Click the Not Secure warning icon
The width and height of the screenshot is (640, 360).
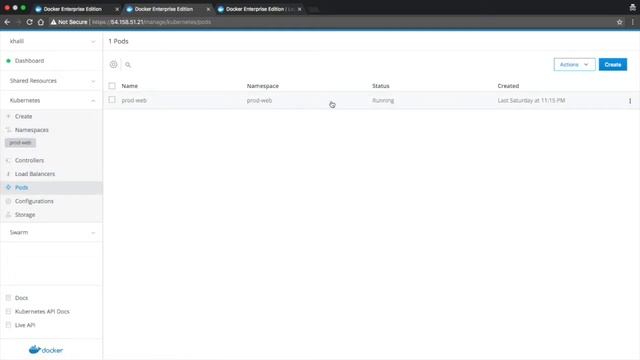coord(53,22)
